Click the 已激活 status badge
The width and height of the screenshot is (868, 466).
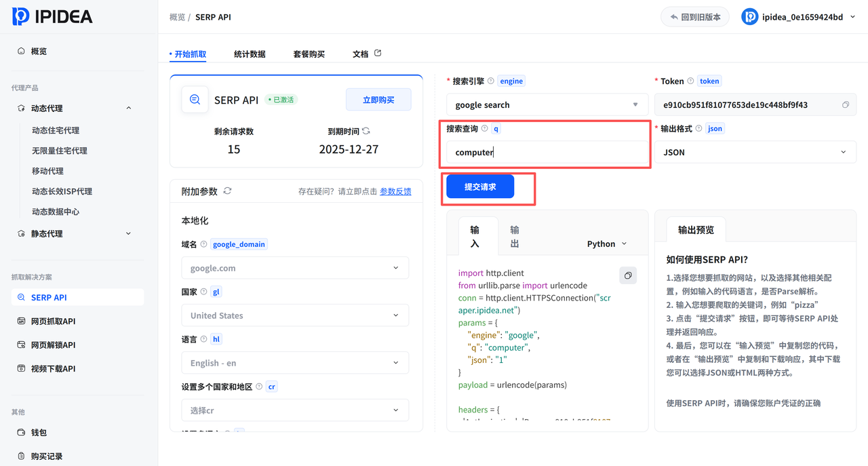(281, 100)
